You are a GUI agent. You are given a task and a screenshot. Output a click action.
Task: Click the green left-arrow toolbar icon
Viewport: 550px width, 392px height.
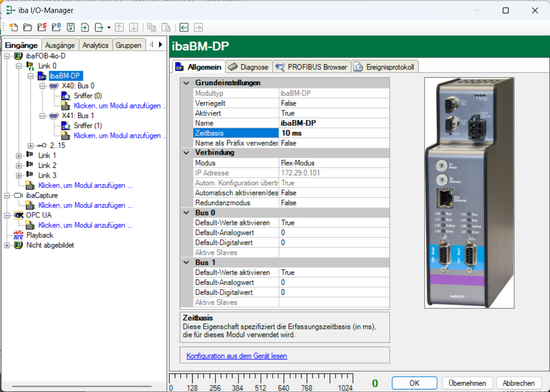[x=184, y=27]
